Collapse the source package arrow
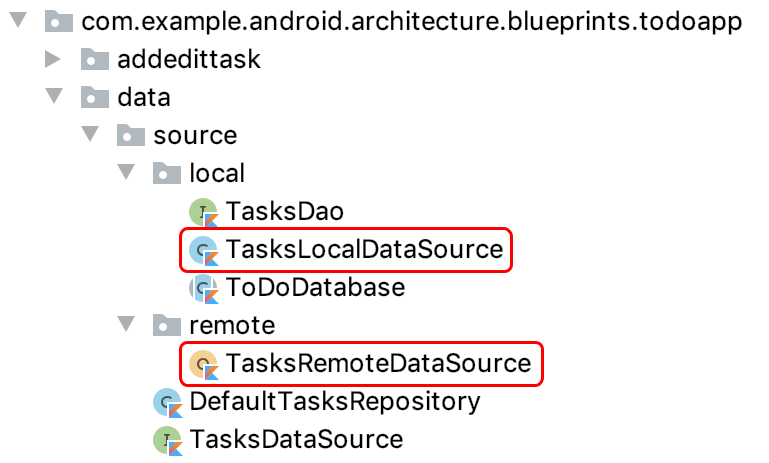This screenshot has height=463, width=769. tap(90, 135)
